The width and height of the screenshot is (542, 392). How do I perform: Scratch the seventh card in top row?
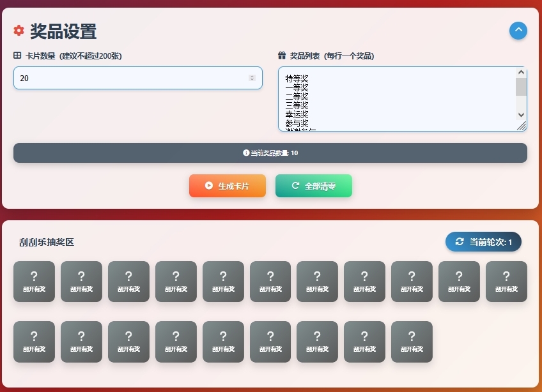pyautogui.click(x=317, y=282)
